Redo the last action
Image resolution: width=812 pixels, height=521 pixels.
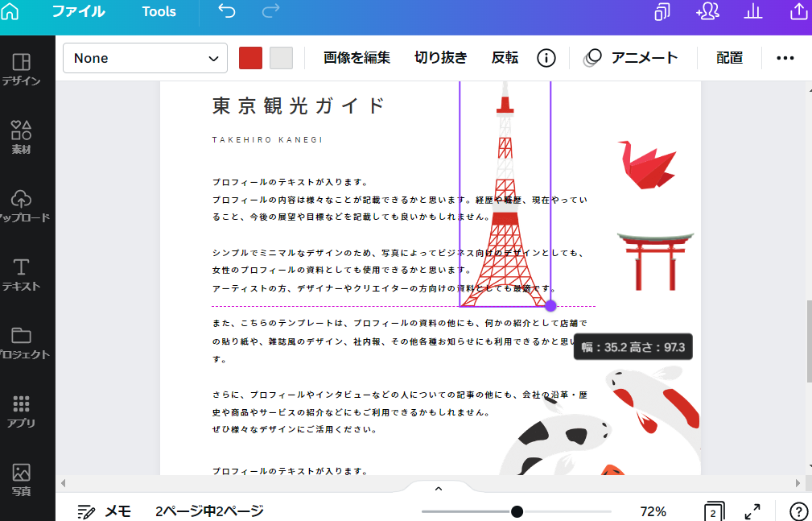271,11
